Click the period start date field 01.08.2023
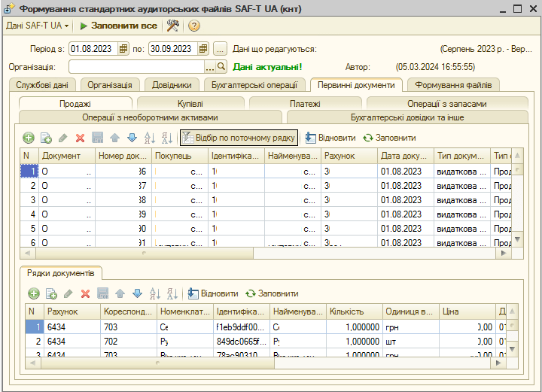This screenshot has height=392, width=542. point(93,49)
